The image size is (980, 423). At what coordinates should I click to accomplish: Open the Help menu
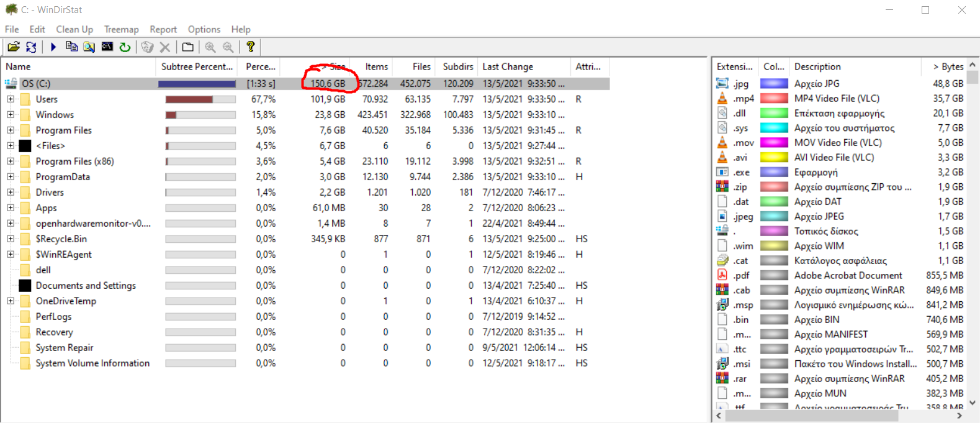point(241,29)
